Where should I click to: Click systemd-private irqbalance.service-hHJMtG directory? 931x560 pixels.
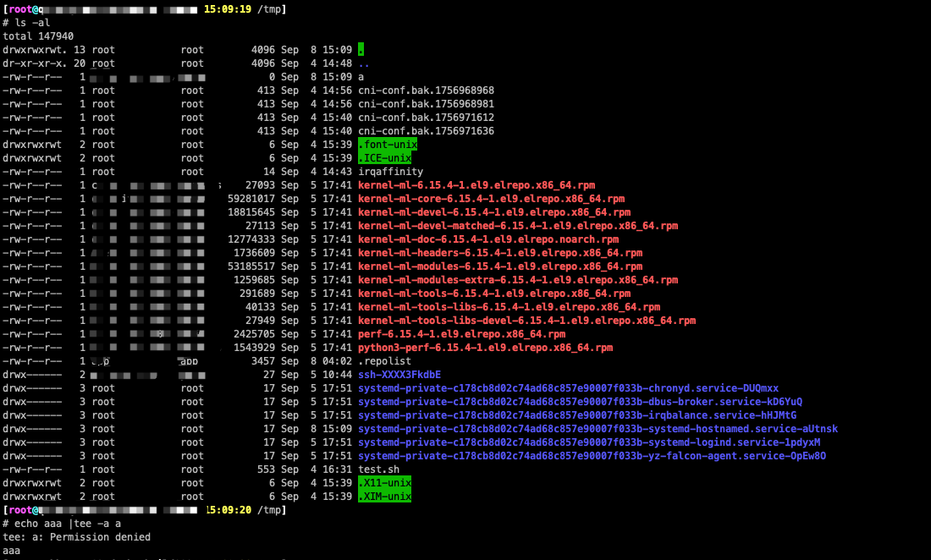tap(576, 415)
